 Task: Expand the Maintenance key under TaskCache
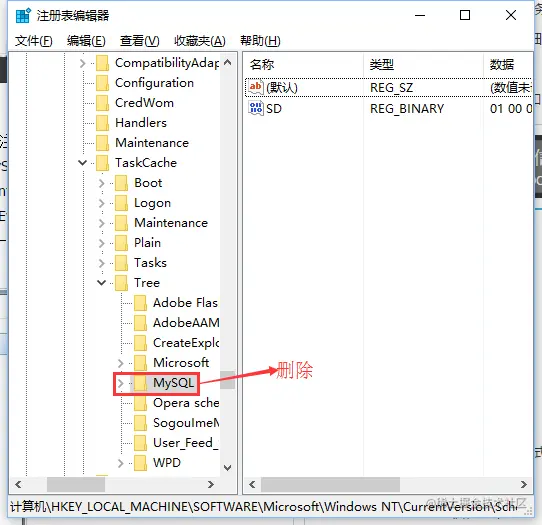click(x=102, y=223)
